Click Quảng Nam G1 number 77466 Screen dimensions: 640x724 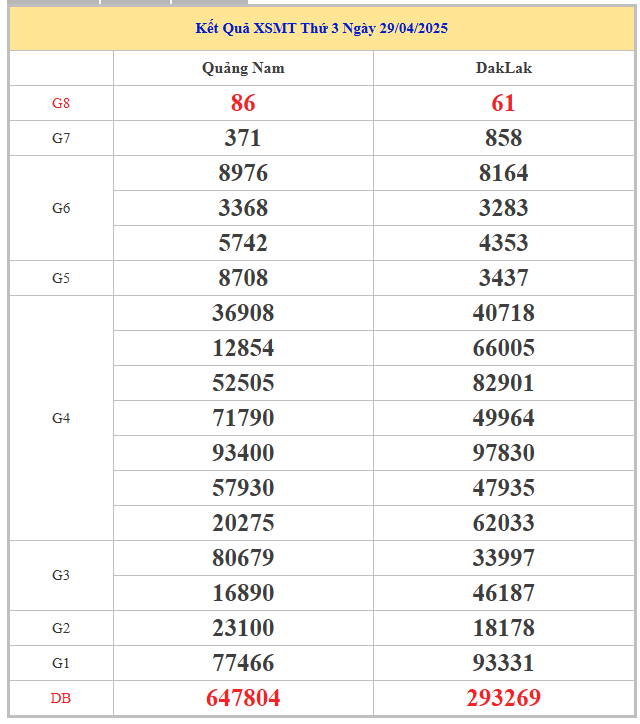point(243,663)
